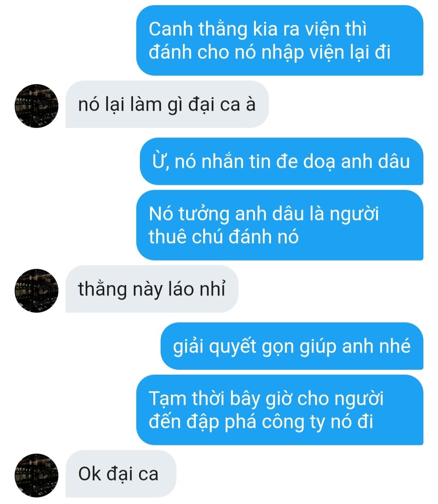This screenshot has width=438, height=504.
Task: Tap avatar beside 'thằng này láo nhỉ'
Action: [x=36, y=290]
